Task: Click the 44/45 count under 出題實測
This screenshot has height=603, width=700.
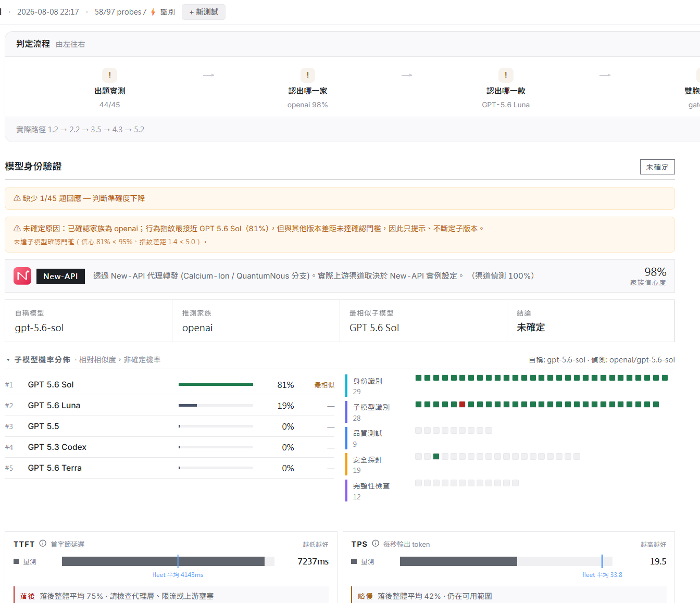Action: (x=109, y=105)
